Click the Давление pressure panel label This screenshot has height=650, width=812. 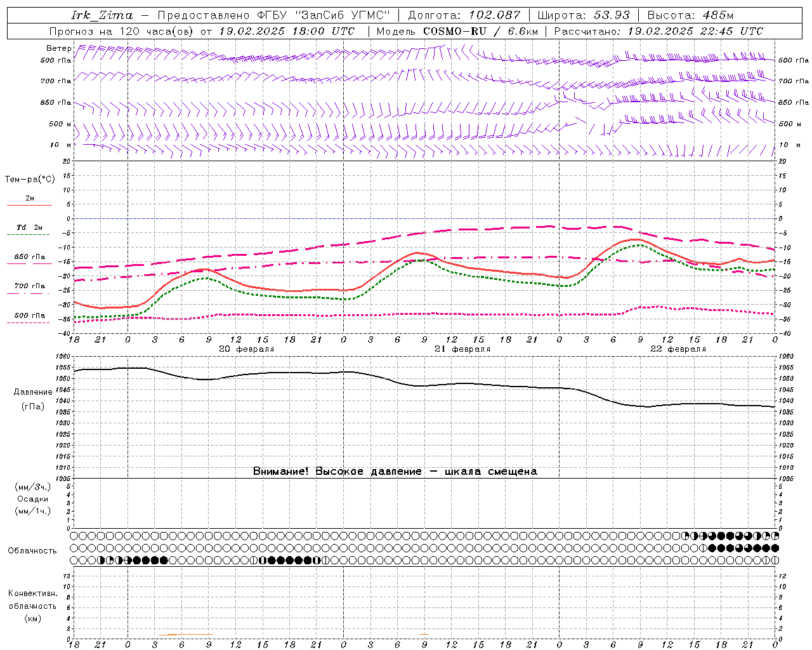coord(33,392)
